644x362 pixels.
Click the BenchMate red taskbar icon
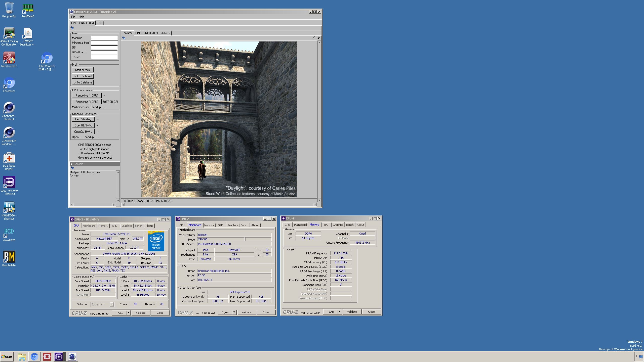pyautogui.click(x=47, y=357)
